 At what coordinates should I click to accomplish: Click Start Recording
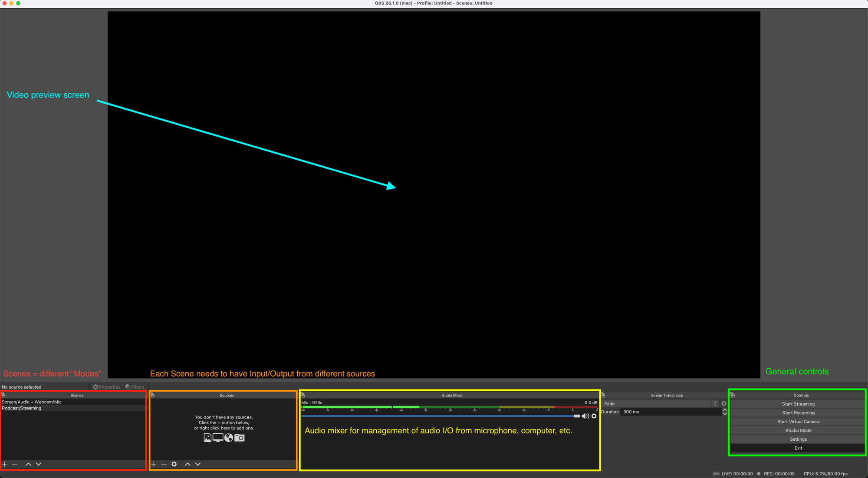pyautogui.click(x=798, y=413)
